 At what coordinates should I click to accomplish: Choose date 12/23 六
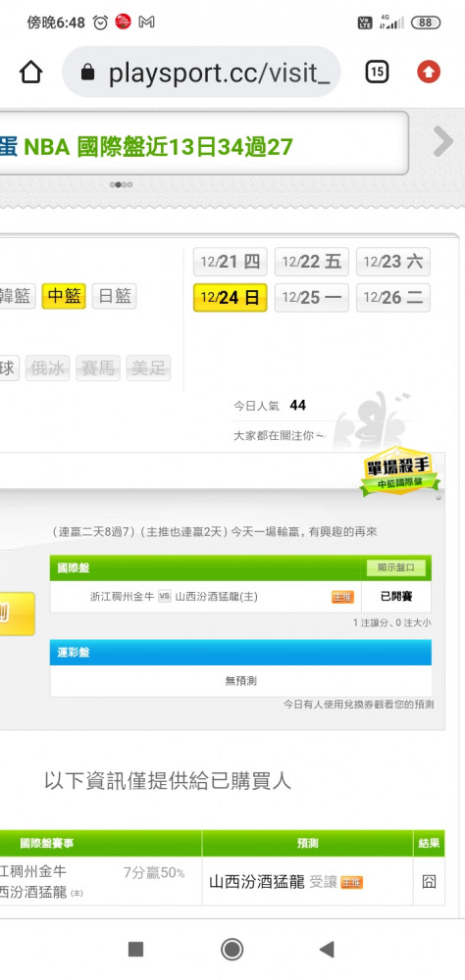[393, 262]
